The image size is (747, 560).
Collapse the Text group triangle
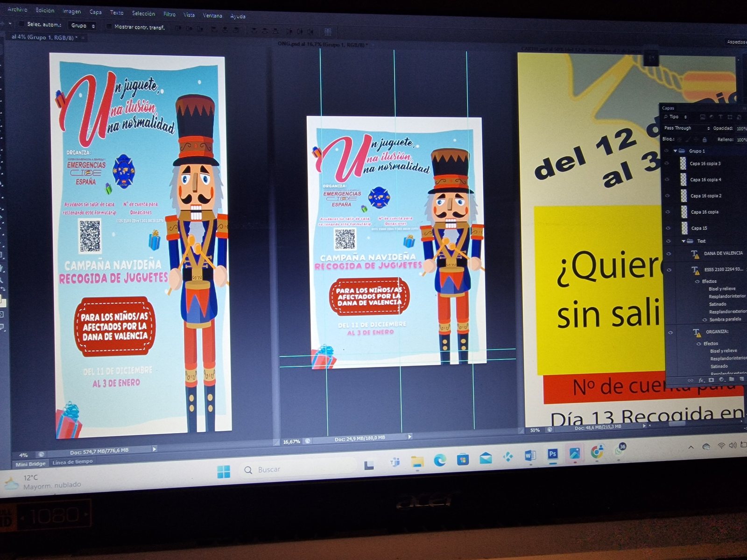[684, 241]
